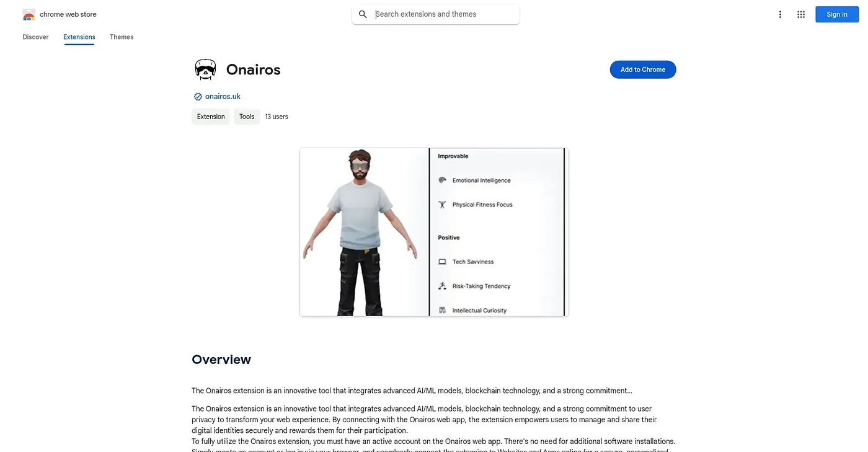Click the search magnifier icon

363,14
